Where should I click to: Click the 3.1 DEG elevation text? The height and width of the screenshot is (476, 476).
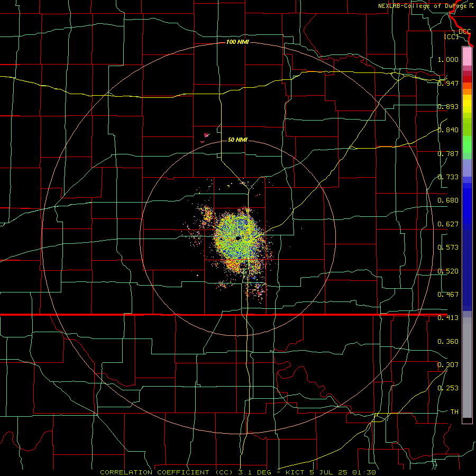pos(255,472)
